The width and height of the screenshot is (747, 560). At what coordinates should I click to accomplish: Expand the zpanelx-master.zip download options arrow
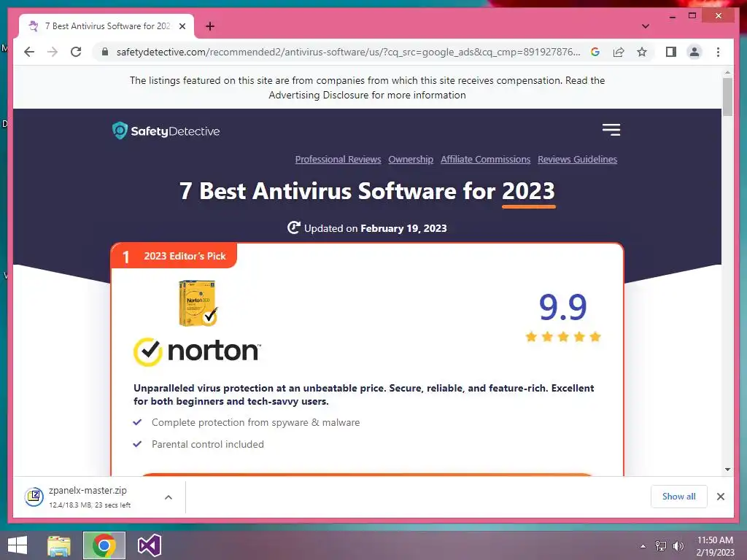[x=169, y=497]
